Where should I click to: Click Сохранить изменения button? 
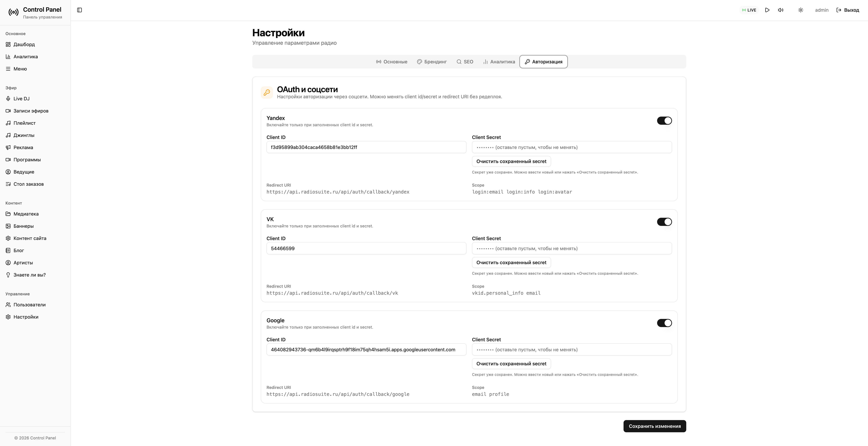click(x=654, y=426)
